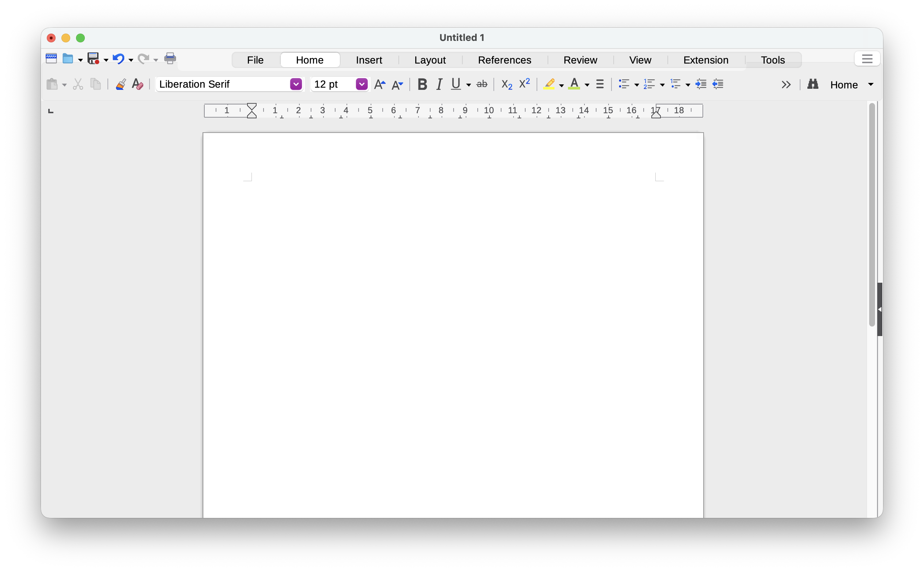Expand toolbar overflow double-chevron button
This screenshot has height=572, width=924.
(786, 84)
